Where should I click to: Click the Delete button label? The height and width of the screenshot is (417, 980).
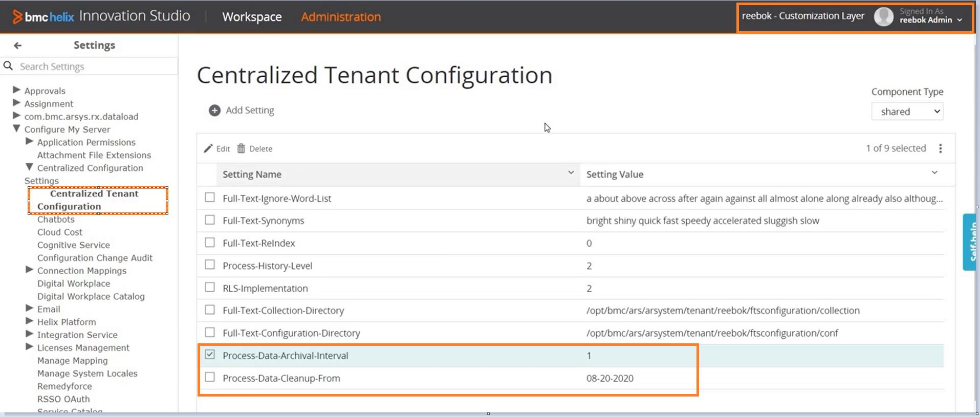click(261, 149)
